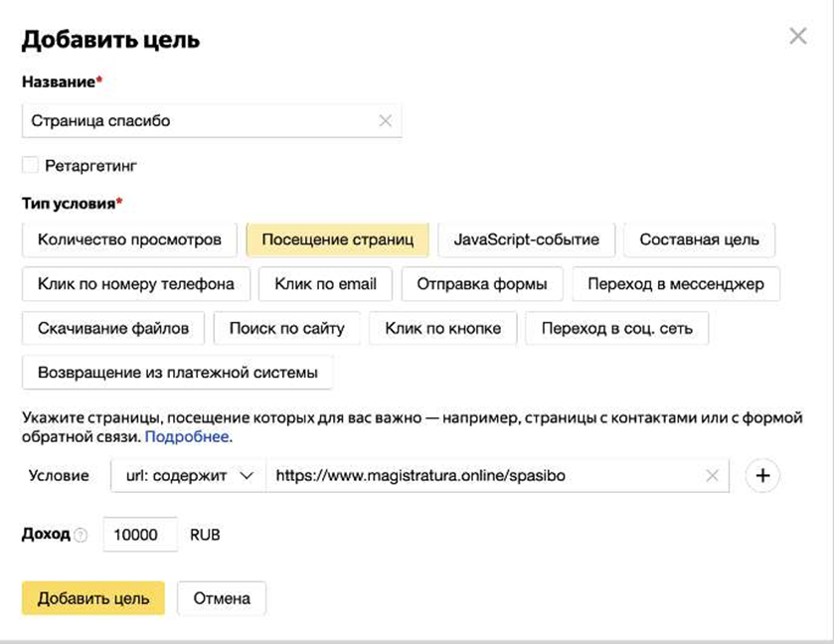Focus the Доход amount input field
Screen dimensions: 834x644
click(139, 535)
